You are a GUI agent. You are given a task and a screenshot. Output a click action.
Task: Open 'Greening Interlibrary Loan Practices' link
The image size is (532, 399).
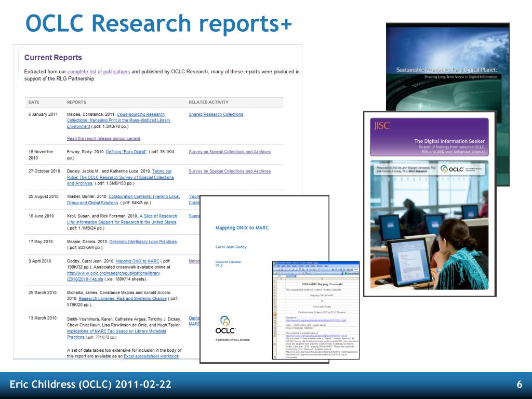pos(143,242)
